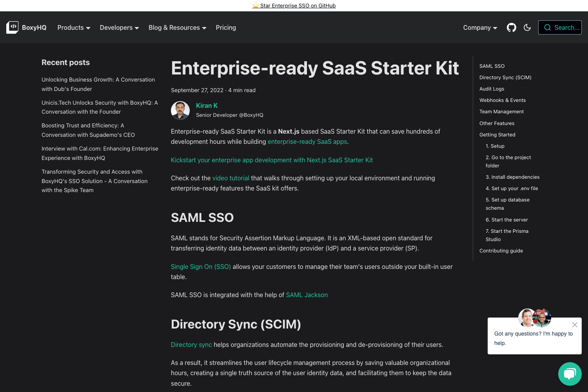Open the post about Dub's Founder conversation
Image resolution: width=588 pixels, height=392 pixels.
pos(98,84)
